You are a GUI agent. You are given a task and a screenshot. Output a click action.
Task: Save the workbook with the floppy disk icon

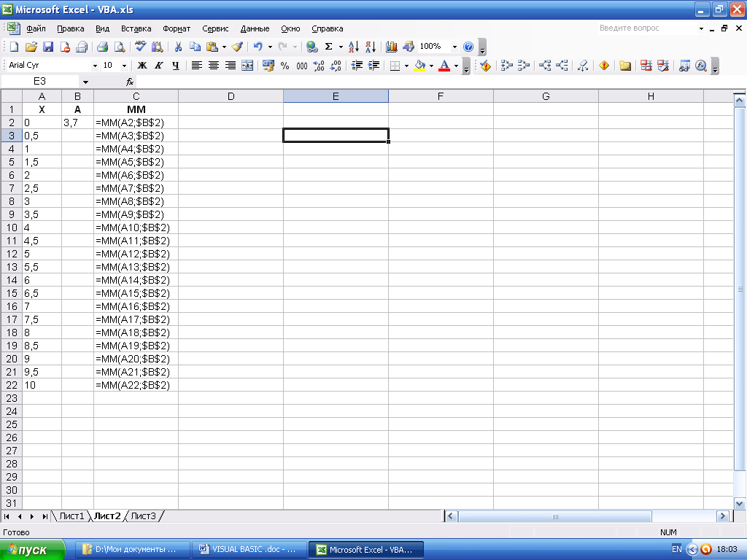pos(47,47)
